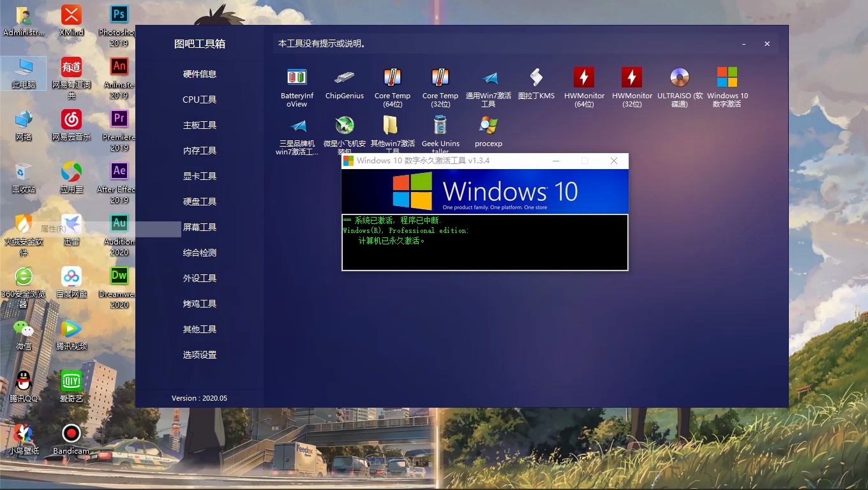Select the 网易有道词典 desktop shortcut
Viewport: 868px width, 490px height.
pyautogui.click(x=71, y=78)
